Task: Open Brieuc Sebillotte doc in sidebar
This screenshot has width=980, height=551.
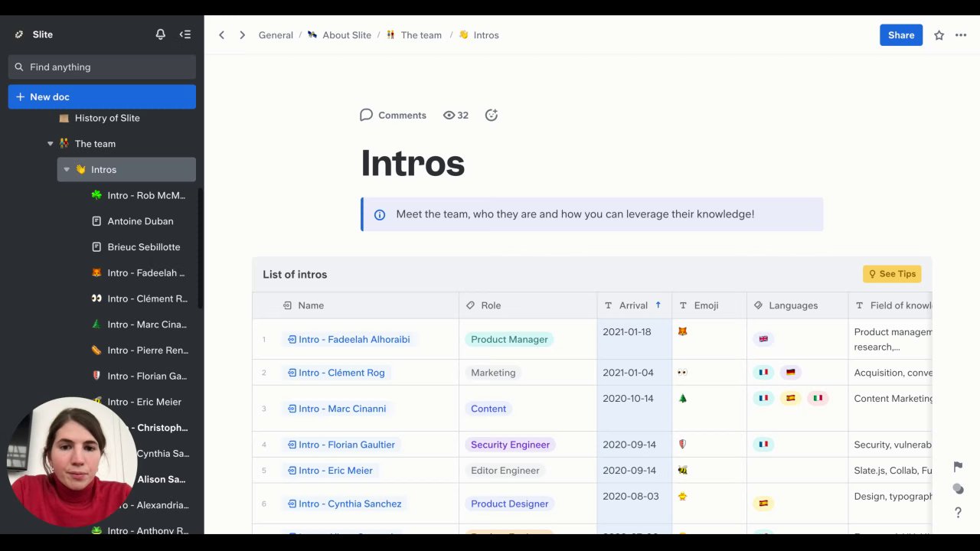Action: [144, 247]
